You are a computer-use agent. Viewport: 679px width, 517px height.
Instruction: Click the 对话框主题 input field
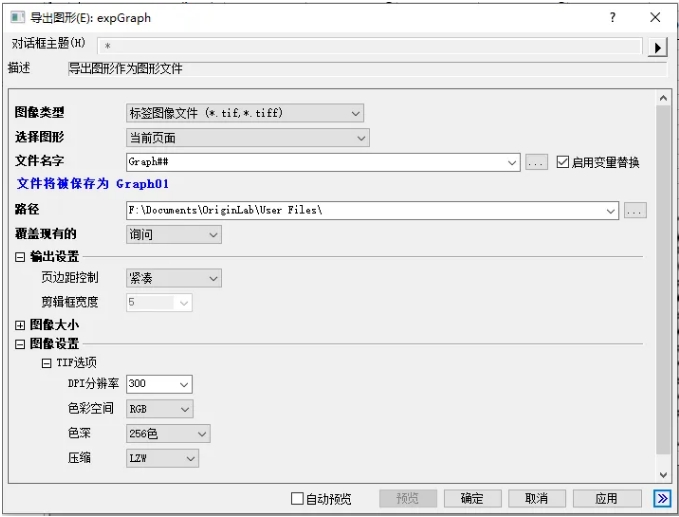pos(370,46)
